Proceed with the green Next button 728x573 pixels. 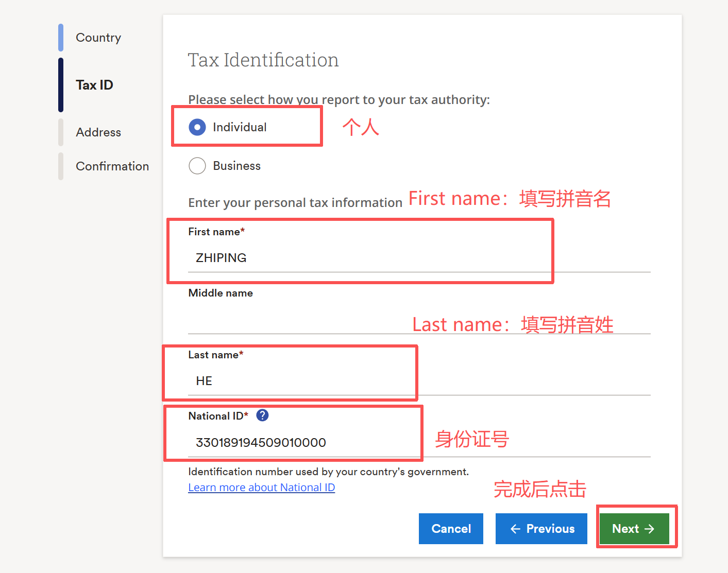click(x=634, y=529)
